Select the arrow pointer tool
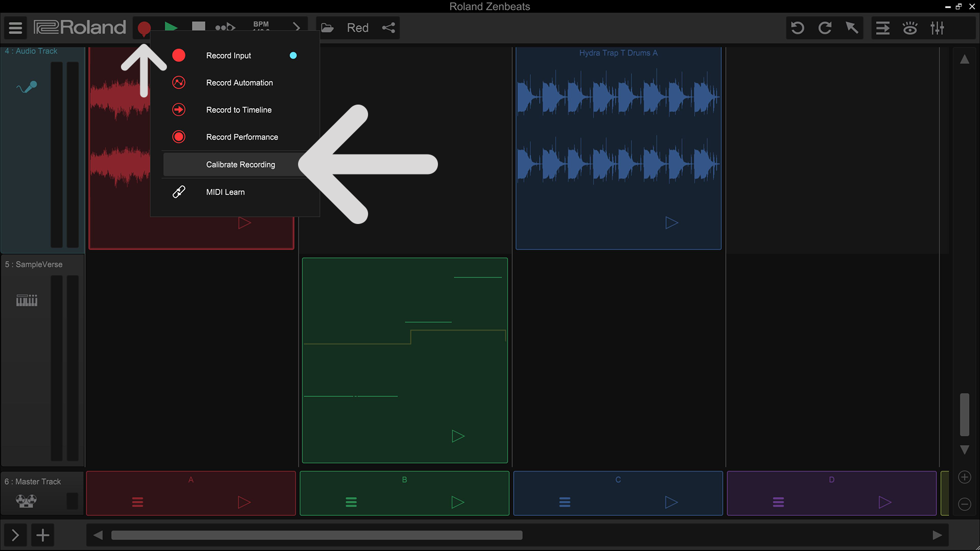The image size is (980, 551). [x=852, y=28]
